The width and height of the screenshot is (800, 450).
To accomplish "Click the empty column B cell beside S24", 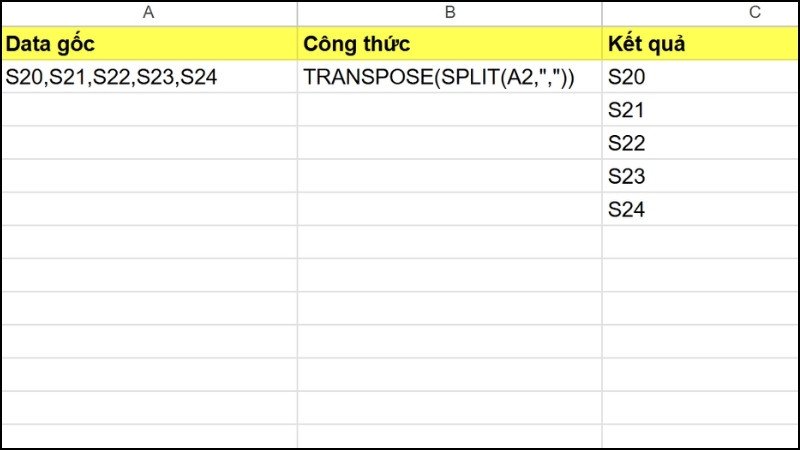I will (x=449, y=209).
